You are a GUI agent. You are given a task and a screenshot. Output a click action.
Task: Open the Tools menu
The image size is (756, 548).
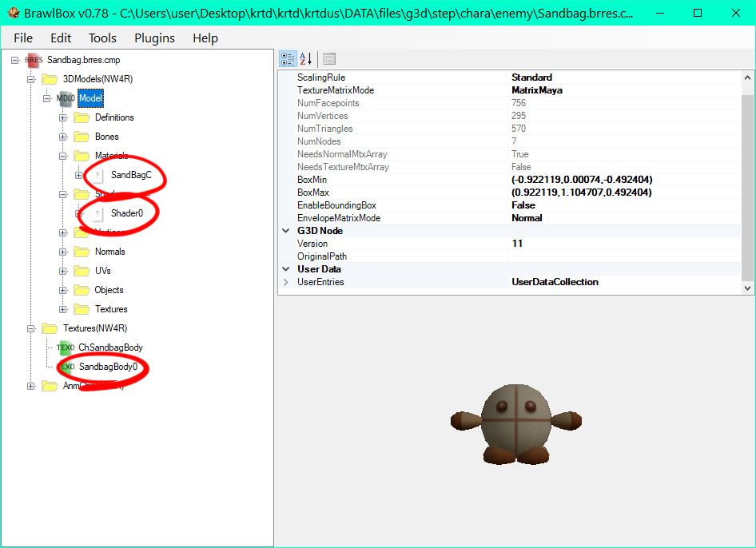(102, 38)
